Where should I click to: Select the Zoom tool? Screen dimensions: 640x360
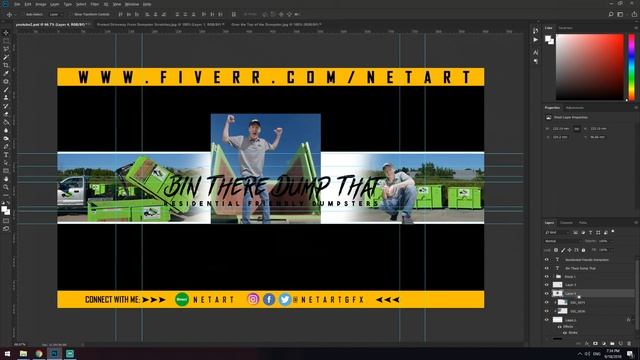coord(6,187)
